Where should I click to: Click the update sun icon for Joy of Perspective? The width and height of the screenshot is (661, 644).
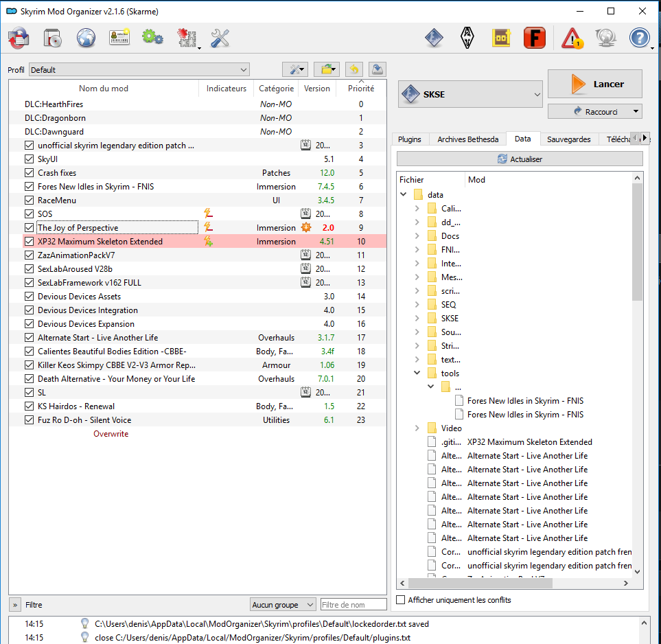click(306, 228)
